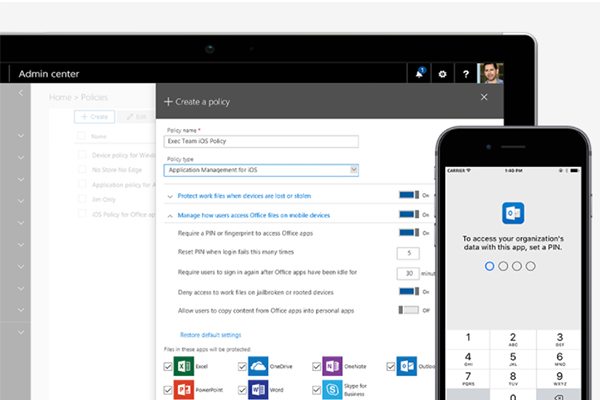Disable Require a PIN or fingerprint switch
The image size is (600, 400).
point(409,233)
